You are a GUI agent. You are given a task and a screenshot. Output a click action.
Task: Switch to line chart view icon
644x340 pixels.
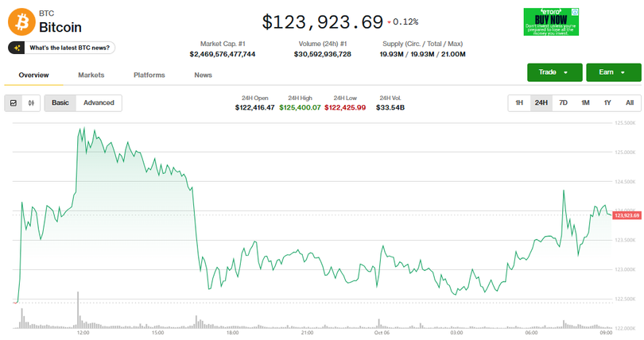(x=14, y=102)
